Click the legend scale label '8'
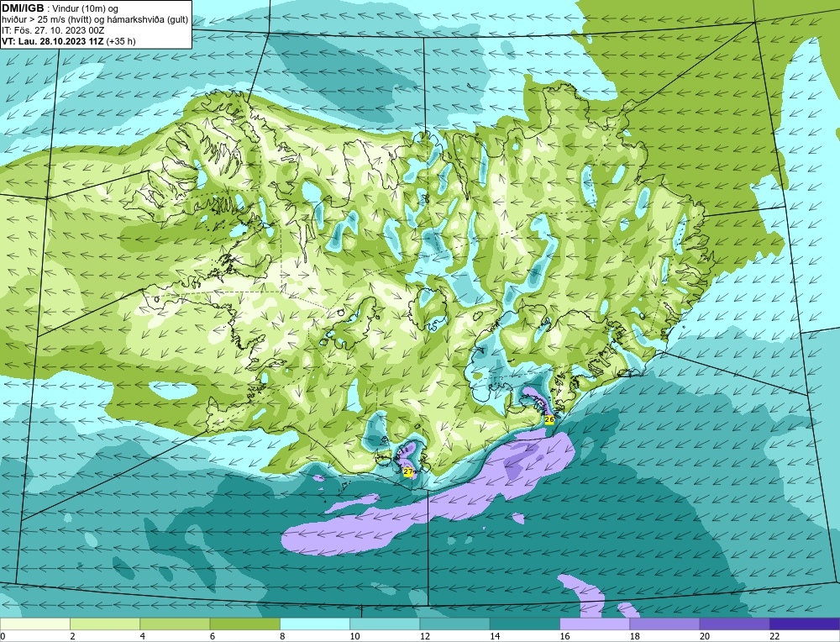840x642 pixels. (x=282, y=636)
